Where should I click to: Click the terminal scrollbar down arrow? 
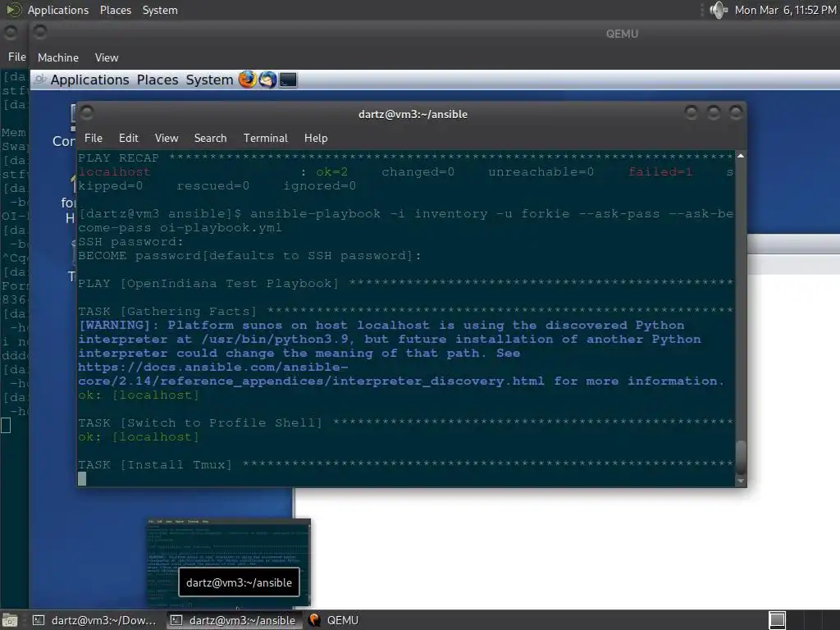[741, 481]
